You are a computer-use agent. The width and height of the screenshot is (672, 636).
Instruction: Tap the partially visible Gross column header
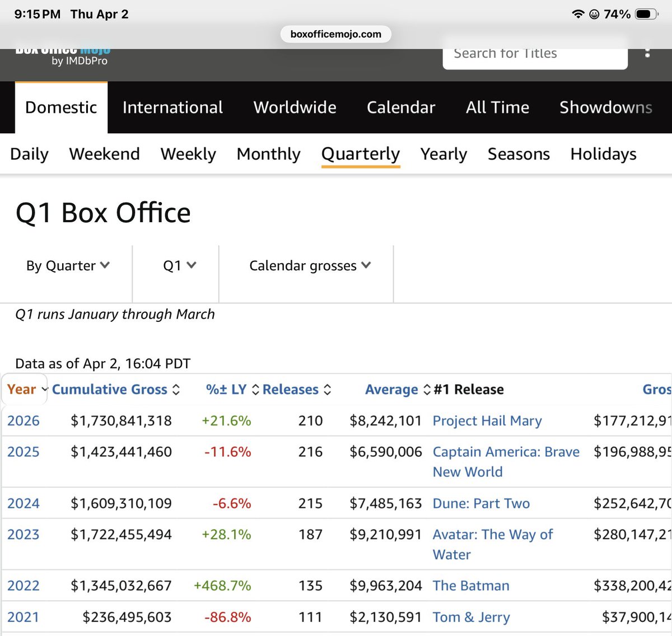pos(657,390)
